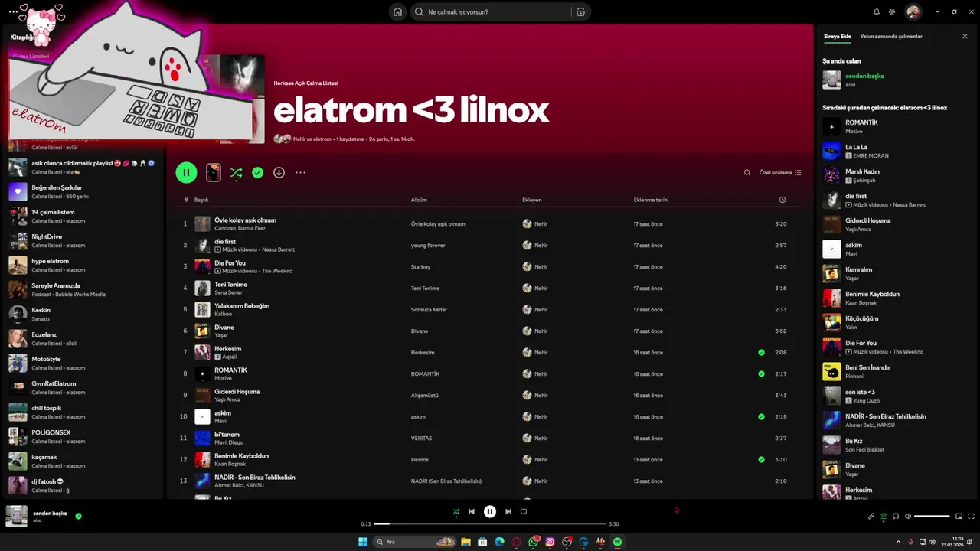980x551 pixels.
Task: Open the 'Starboy' album link
Action: (x=420, y=267)
